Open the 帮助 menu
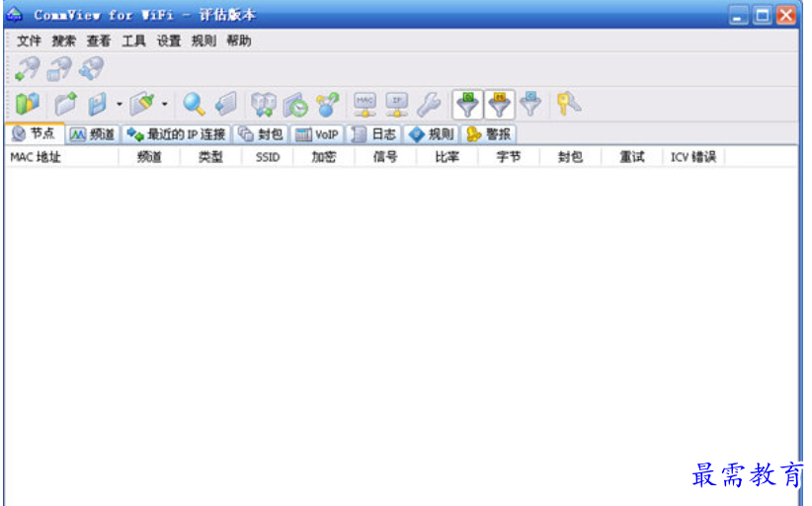 [x=239, y=41]
